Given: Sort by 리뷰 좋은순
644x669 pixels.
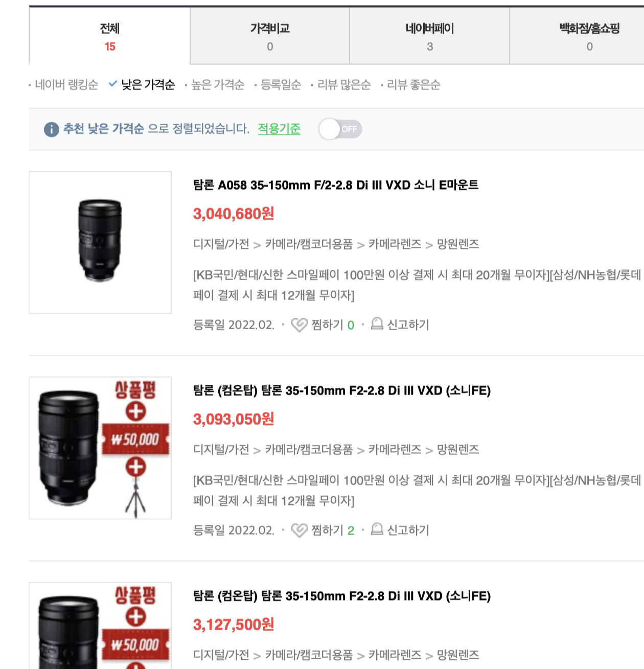Looking at the screenshot, I should [413, 85].
